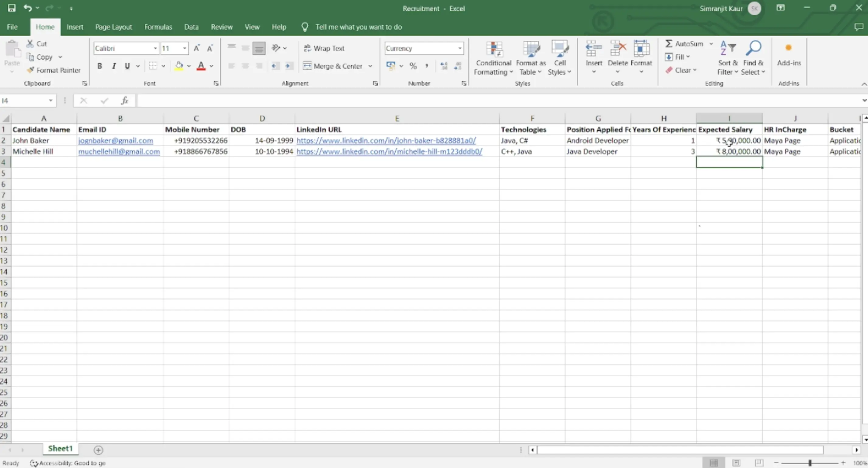
Task: Click the Ribbon Display Options icon
Action: tap(780, 8)
